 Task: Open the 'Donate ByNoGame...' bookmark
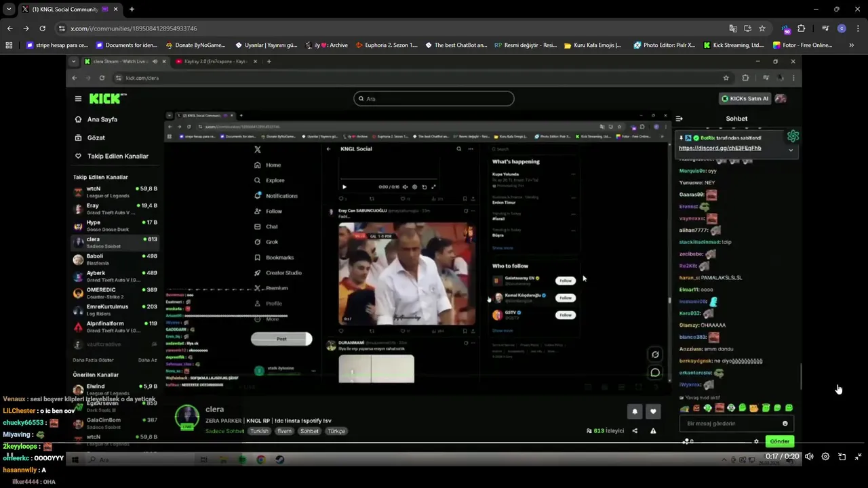coord(195,45)
